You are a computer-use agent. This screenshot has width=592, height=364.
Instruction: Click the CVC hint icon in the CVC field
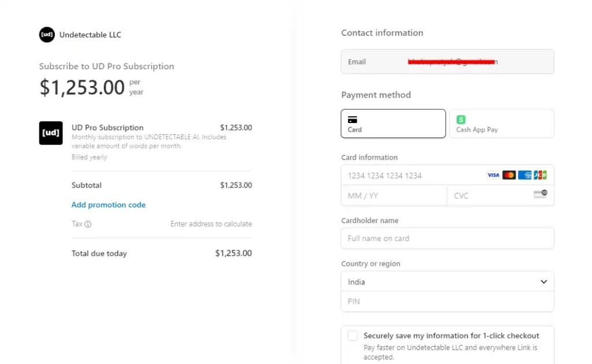pos(541,195)
